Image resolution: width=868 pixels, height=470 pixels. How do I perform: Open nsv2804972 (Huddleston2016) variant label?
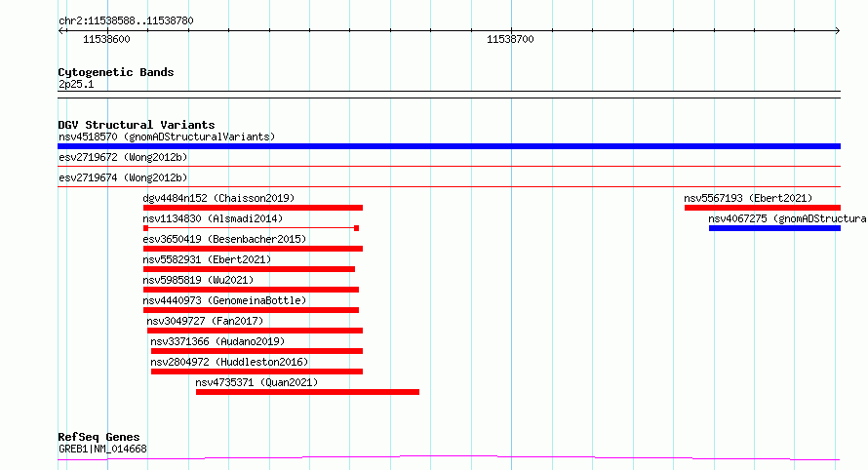229,362
